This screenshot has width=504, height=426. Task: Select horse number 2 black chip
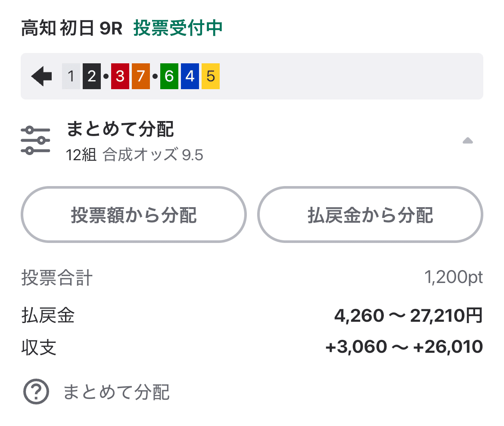click(x=92, y=76)
